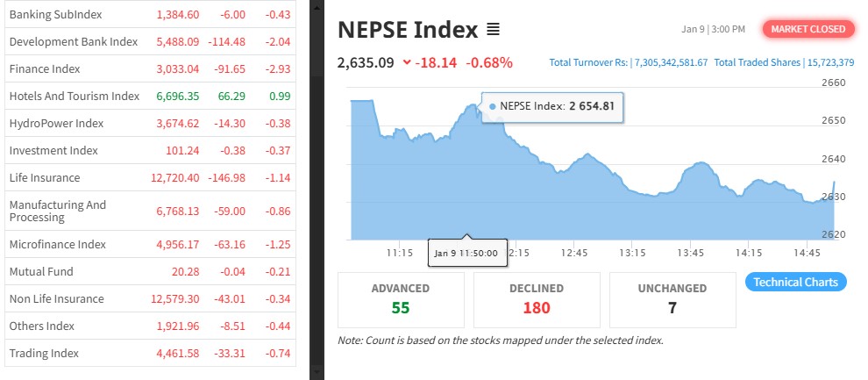
Task: Click the 13:45 label on chart axis
Action: [692, 253]
